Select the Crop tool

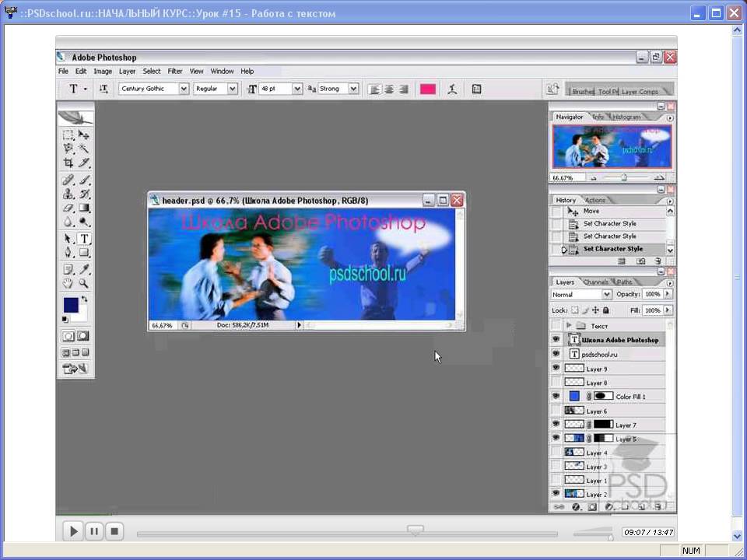pos(68,163)
